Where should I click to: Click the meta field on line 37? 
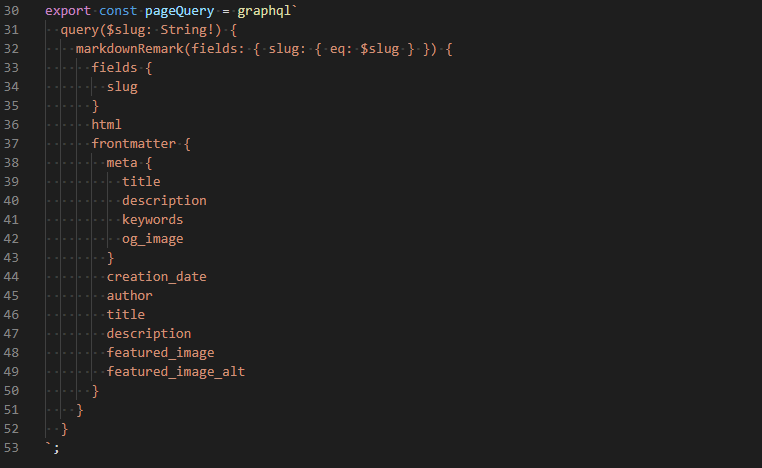click(x=122, y=162)
